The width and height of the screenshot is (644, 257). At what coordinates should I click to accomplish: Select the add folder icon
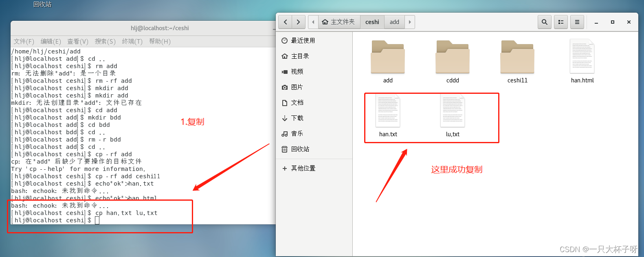(x=388, y=57)
